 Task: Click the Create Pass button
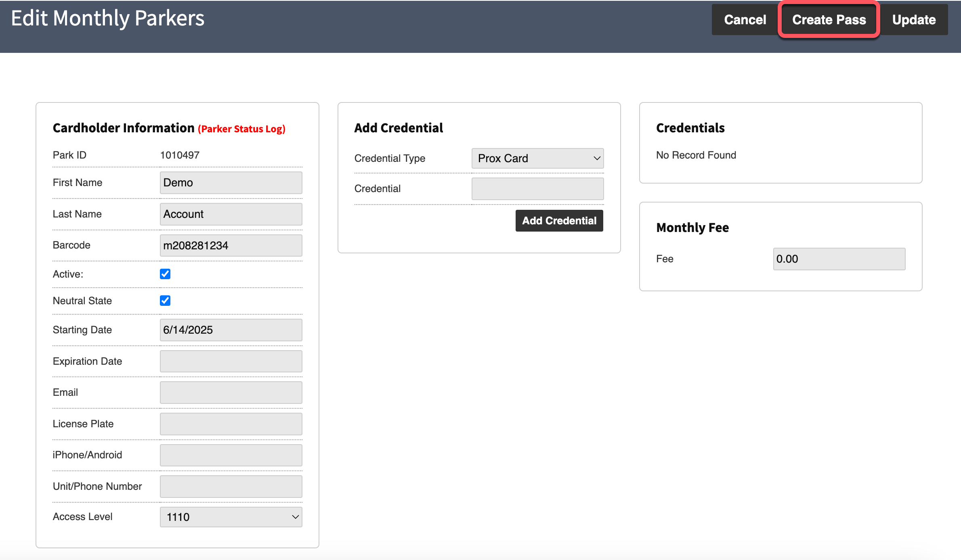coord(829,20)
